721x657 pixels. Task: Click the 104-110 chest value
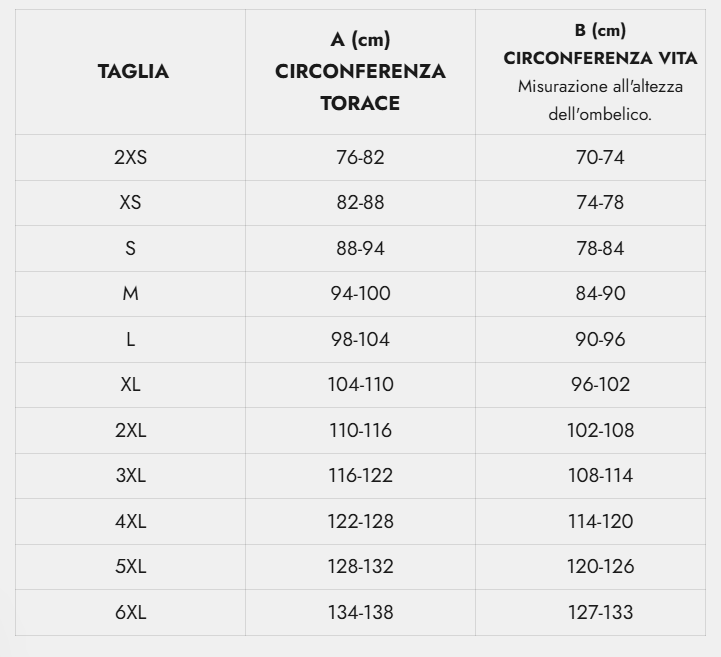[360, 384]
